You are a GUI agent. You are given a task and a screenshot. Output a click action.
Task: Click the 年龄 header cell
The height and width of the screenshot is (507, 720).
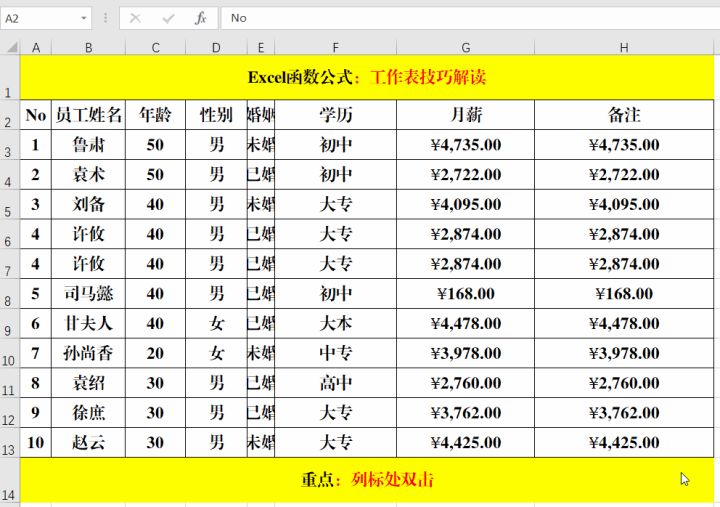156,115
